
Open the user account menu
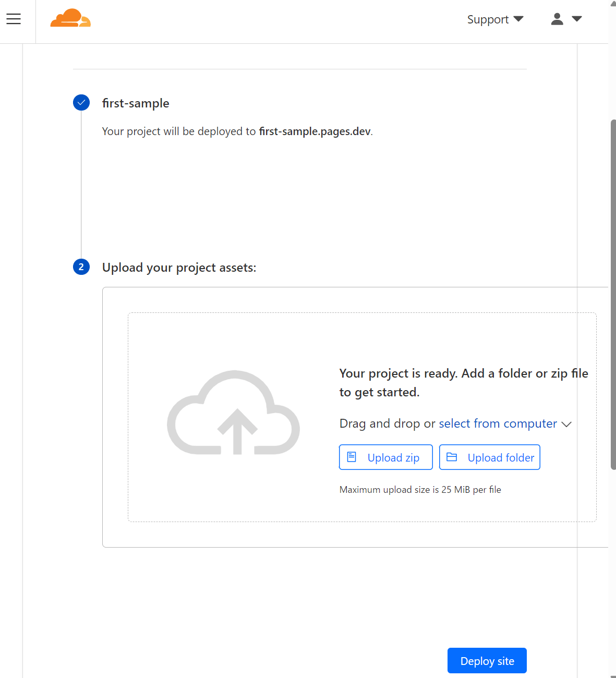pos(566,19)
